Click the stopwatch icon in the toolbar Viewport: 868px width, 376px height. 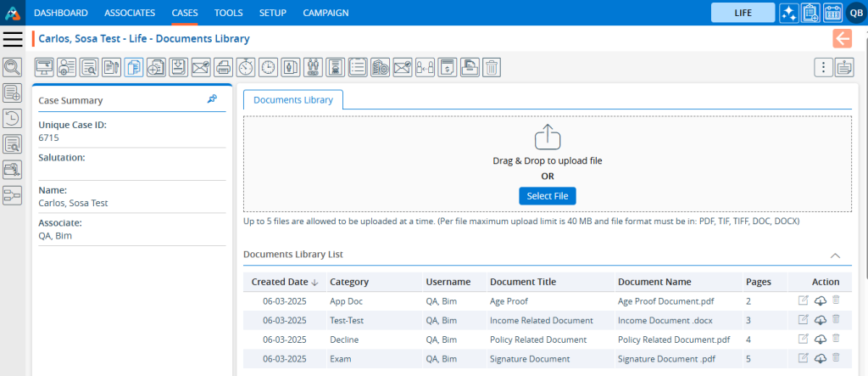coord(246,66)
